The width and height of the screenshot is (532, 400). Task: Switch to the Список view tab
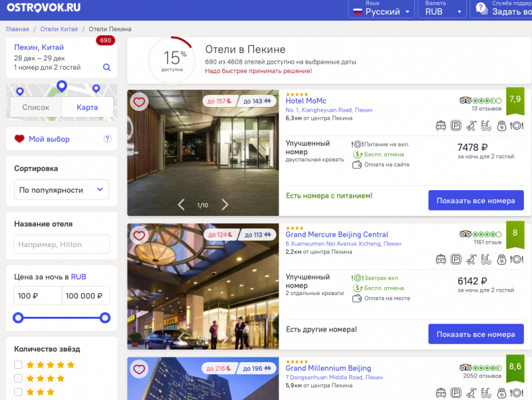click(x=36, y=107)
